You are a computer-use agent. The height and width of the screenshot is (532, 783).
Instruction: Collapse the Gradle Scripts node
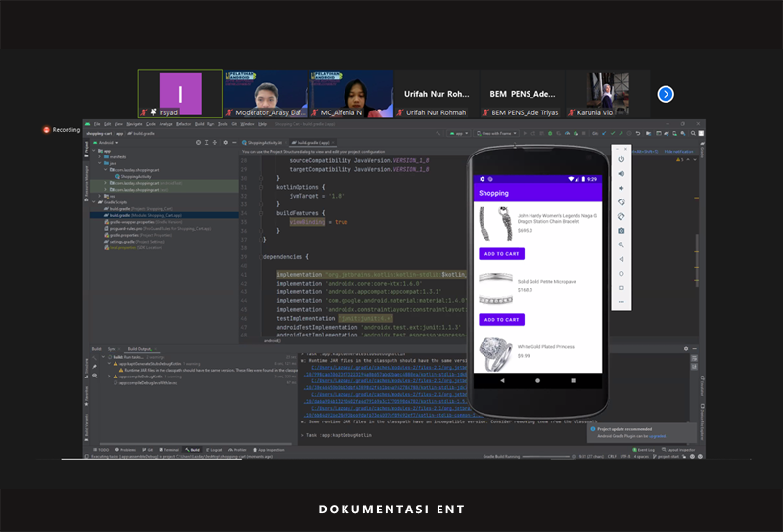point(94,202)
